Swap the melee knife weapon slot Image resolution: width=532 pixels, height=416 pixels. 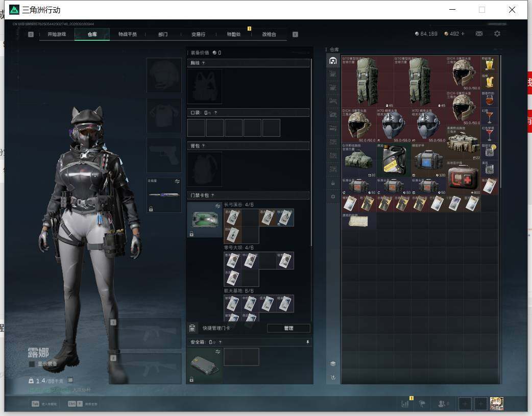pos(177,181)
